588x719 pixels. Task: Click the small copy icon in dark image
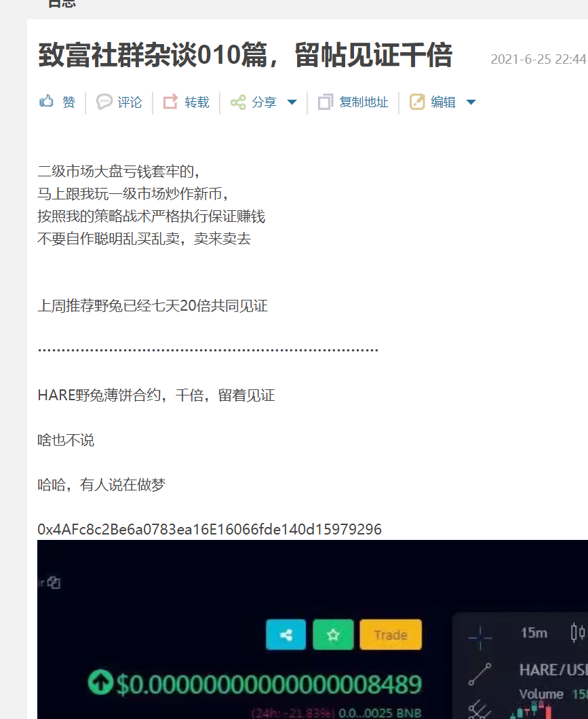click(x=54, y=583)
